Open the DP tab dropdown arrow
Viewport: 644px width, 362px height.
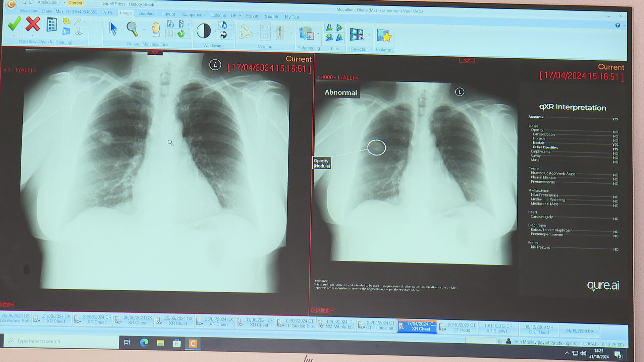[240, 16]
